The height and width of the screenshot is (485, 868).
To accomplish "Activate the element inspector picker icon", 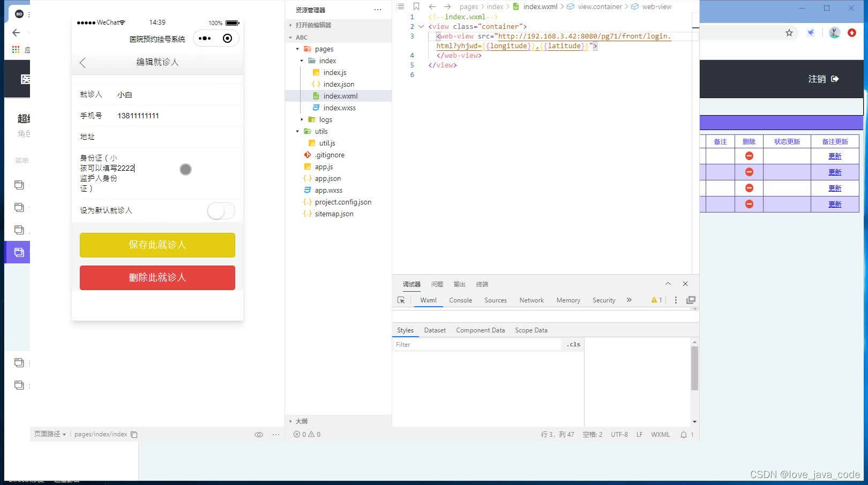I will point(401,300).
